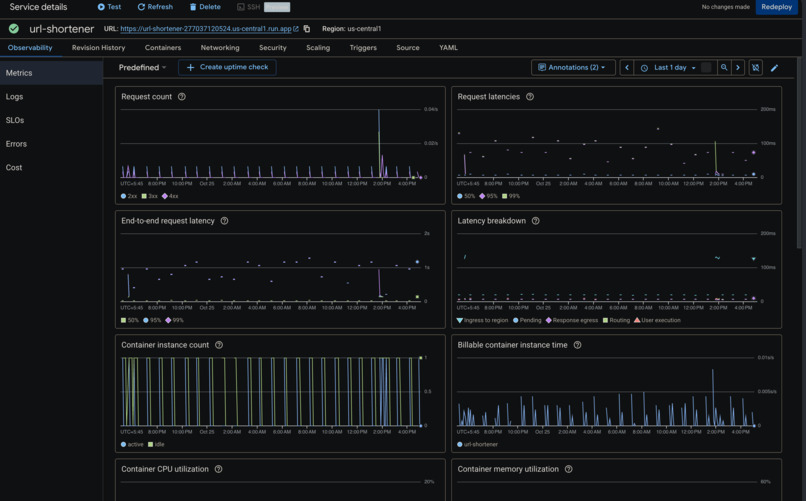This screenshot has width=806, height=501.
Task: Toggle url-shortener series in billable time legend
Action: [478, 444]
